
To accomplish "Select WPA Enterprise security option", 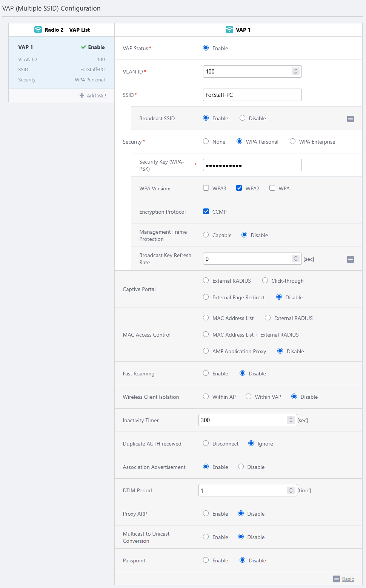I will pos(292,141).
